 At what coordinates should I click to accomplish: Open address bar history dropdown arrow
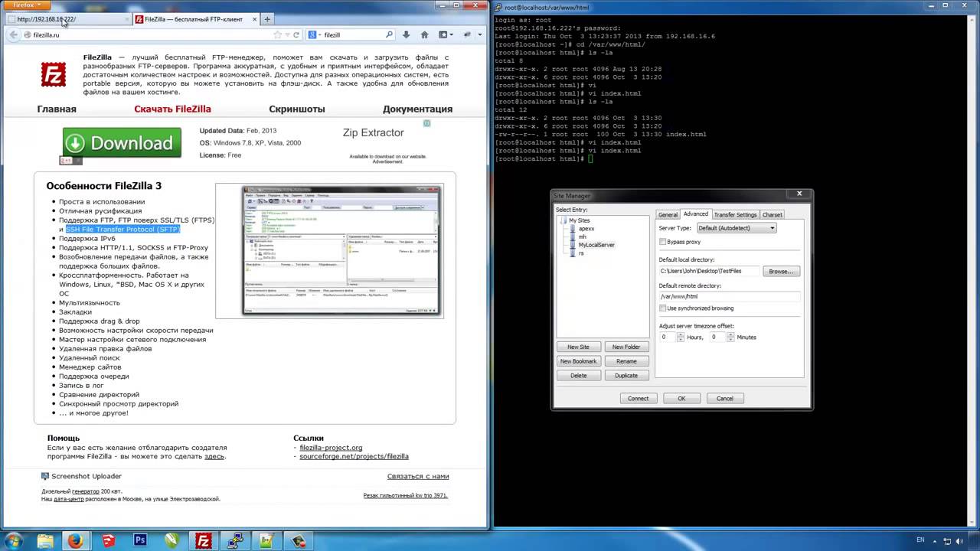287,35
